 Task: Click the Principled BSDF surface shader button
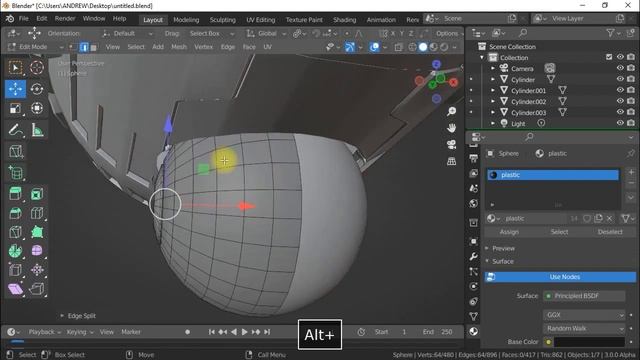[x=584, y=296]
